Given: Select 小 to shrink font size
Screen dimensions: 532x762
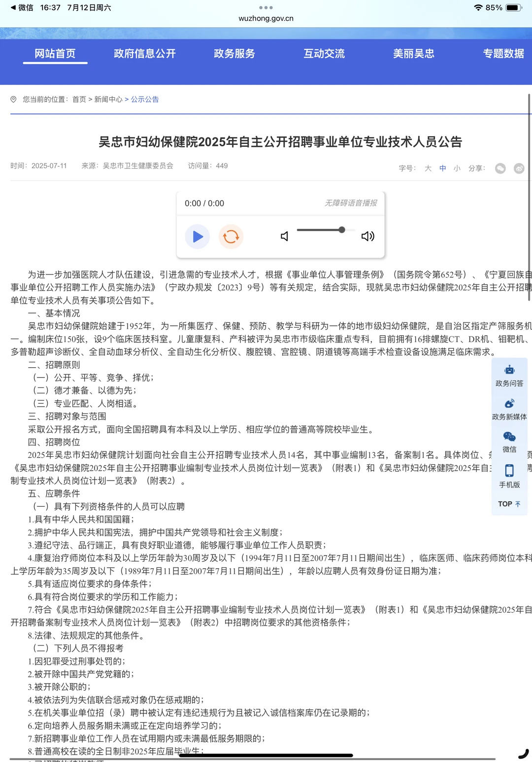Looking at the screenshot, I should tap(457, 169).
